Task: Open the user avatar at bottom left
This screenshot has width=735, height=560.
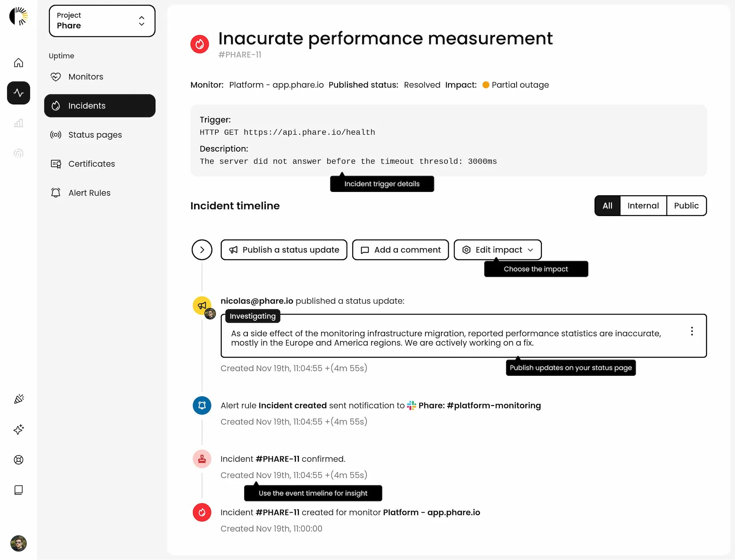Action: point(18,543)
